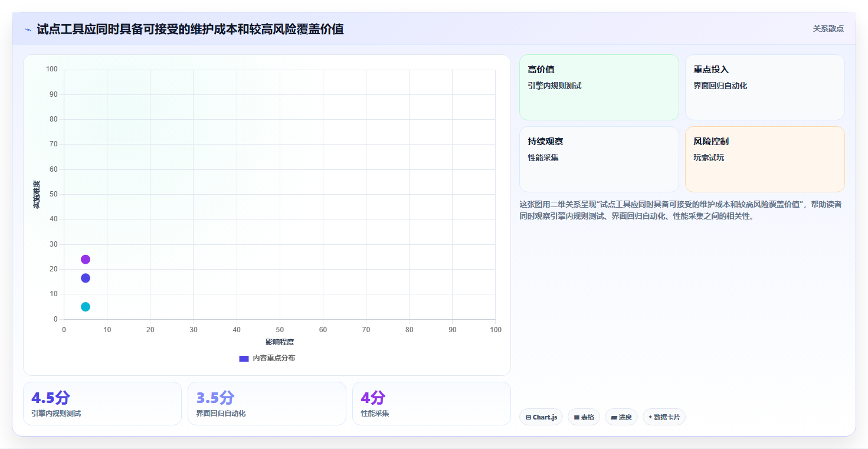Select the 4分 性能采集 score card
Viewport: 868px width, 449px height.
tap(431, 404)
